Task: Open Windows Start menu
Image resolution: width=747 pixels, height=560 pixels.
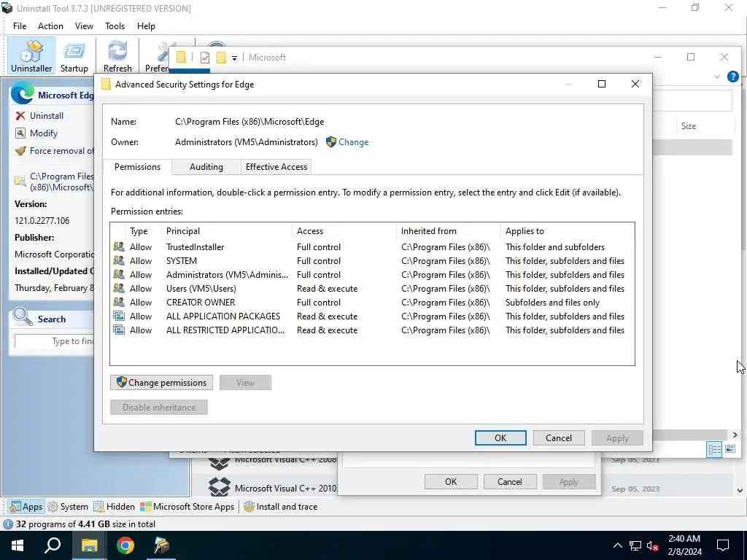Action: tap(18, 545)
